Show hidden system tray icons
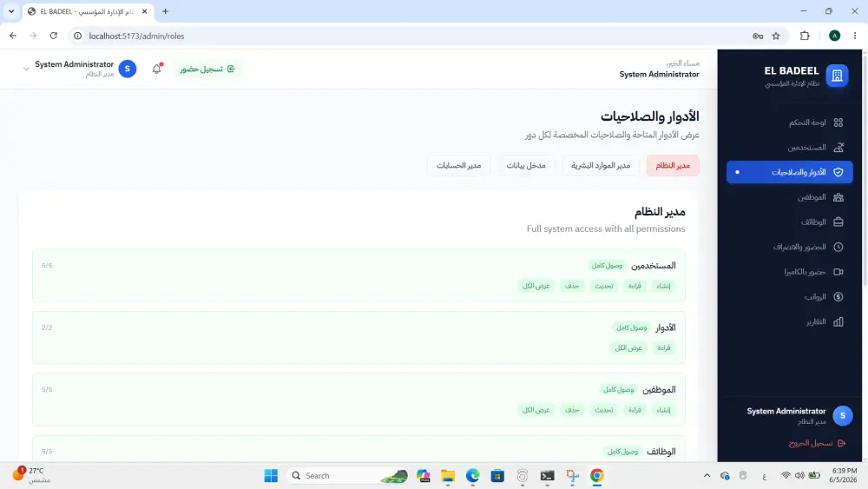 707,476
